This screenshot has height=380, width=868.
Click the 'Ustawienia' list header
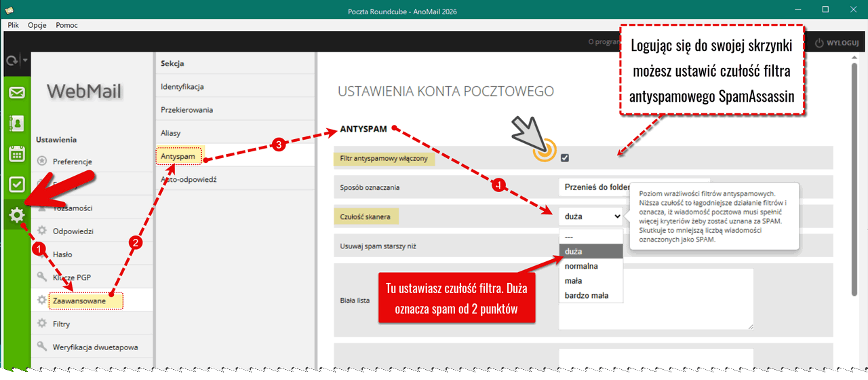tap(56, 139)
